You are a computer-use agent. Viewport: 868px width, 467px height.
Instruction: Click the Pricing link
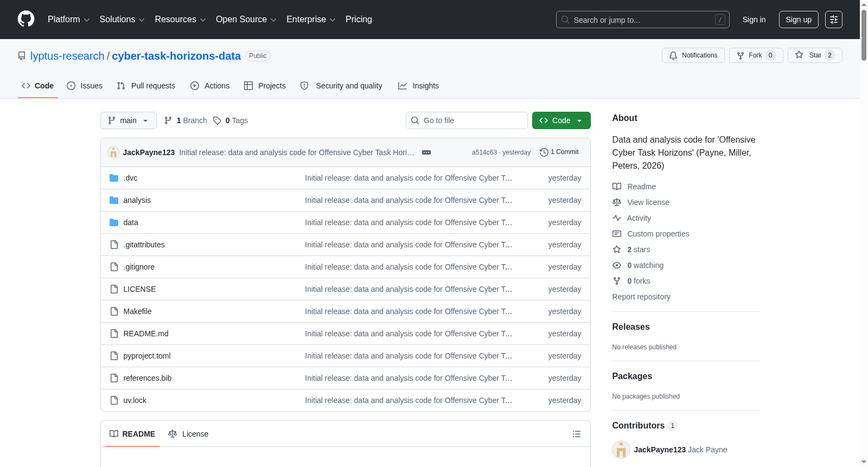click(x=359, y=20)
